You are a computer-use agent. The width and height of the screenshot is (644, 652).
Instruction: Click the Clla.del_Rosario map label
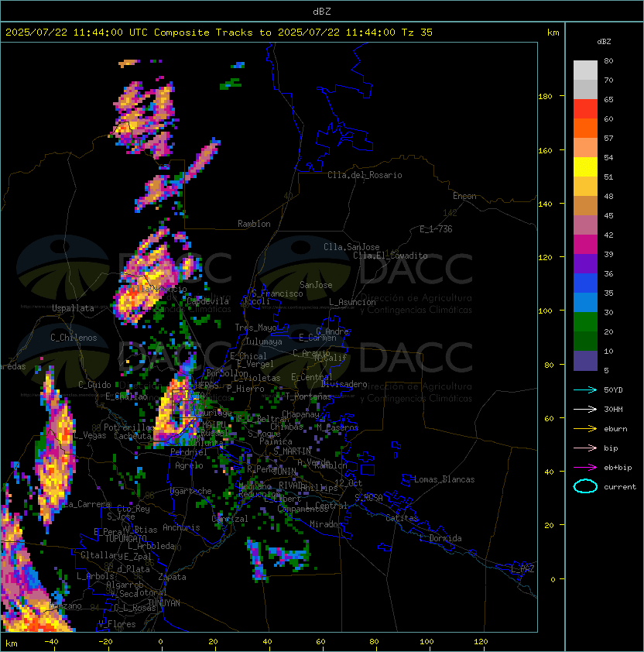(x=365, y=175)
